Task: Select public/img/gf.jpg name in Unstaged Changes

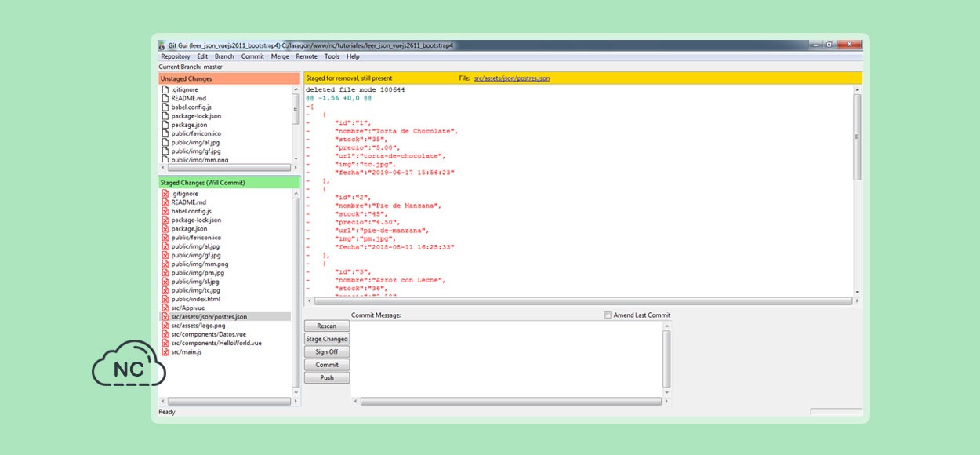Action: [x=195, y=151]
